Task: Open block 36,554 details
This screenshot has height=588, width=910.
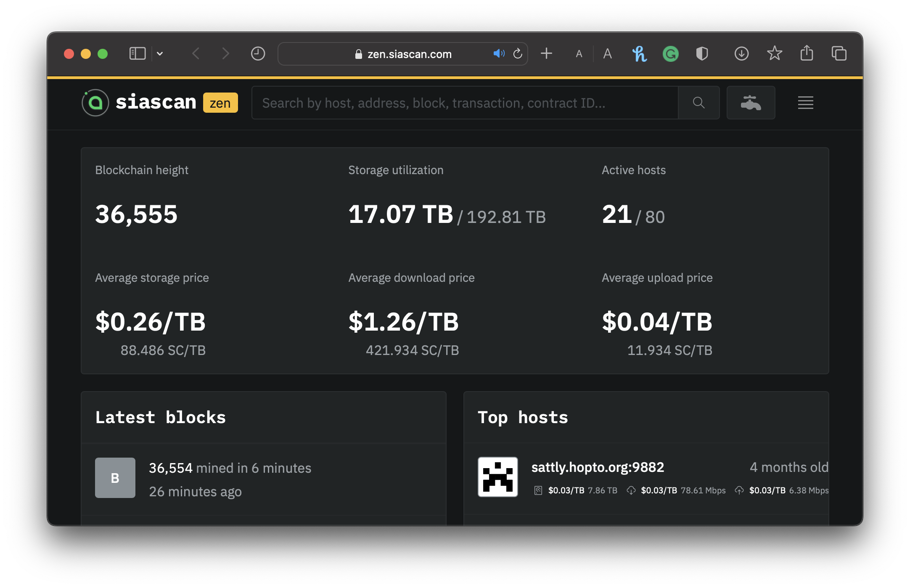Action: click(x=170, y=468)
